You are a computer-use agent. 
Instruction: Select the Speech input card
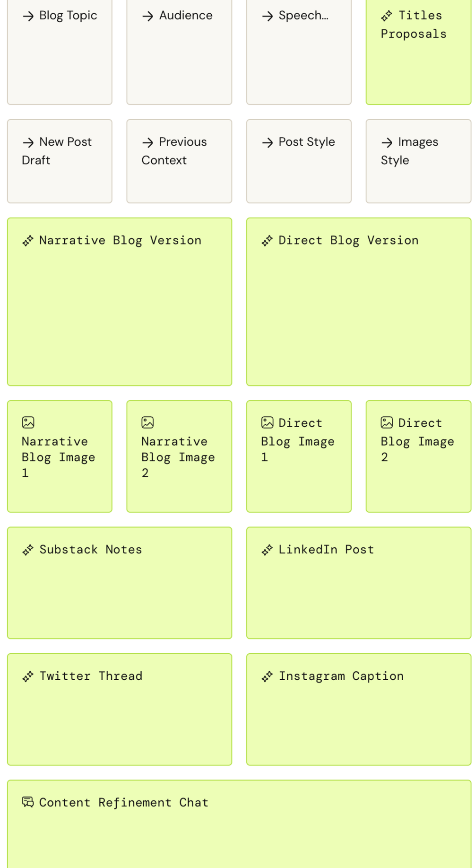[x=299, y=51]
